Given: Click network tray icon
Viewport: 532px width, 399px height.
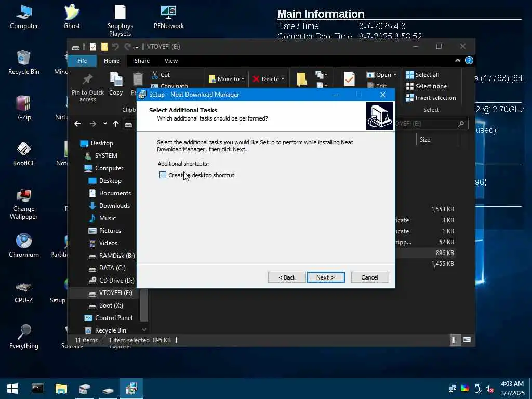Looking at the screenshot, I should coord(453,389).
